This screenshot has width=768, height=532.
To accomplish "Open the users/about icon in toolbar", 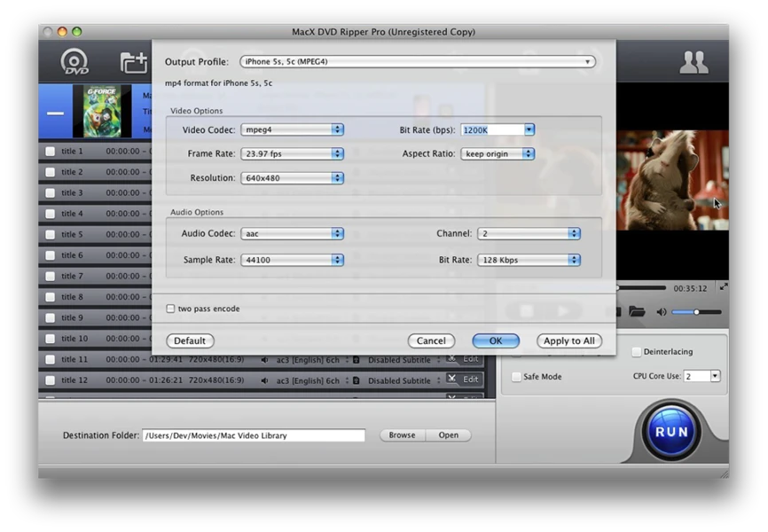I will [x=694, y=62].
